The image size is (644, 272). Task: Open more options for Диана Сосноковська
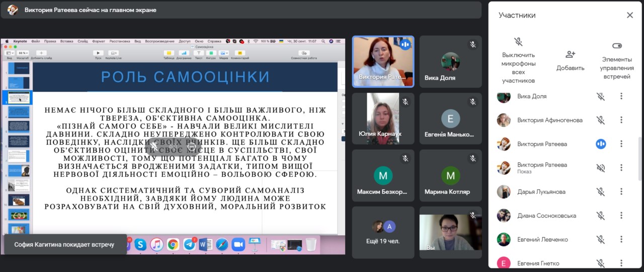[621, 216]
